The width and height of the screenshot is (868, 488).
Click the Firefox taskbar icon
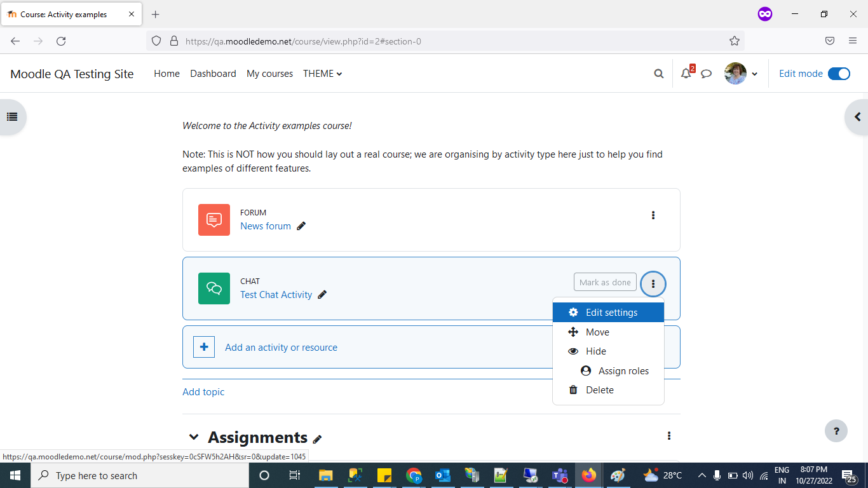pyautogui.click(x=589, y=475)
